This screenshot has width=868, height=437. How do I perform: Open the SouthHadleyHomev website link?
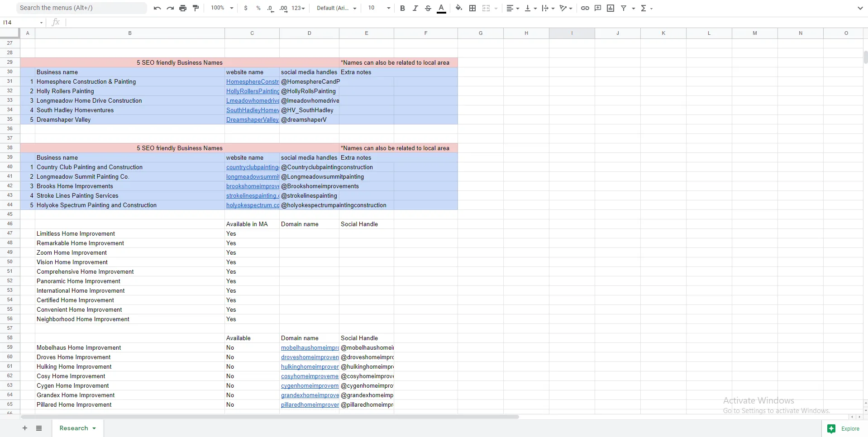pos(253,110)
